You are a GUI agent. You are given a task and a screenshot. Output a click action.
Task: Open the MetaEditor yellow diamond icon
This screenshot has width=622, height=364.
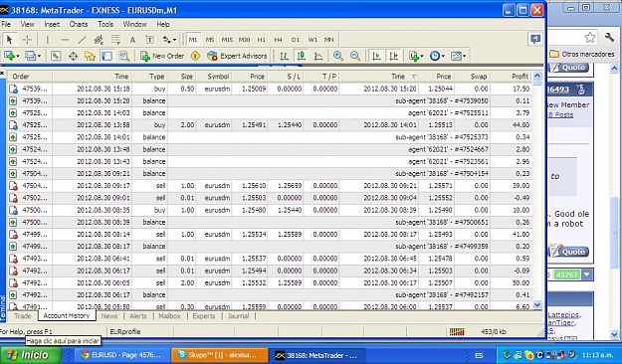click(195, 56)
